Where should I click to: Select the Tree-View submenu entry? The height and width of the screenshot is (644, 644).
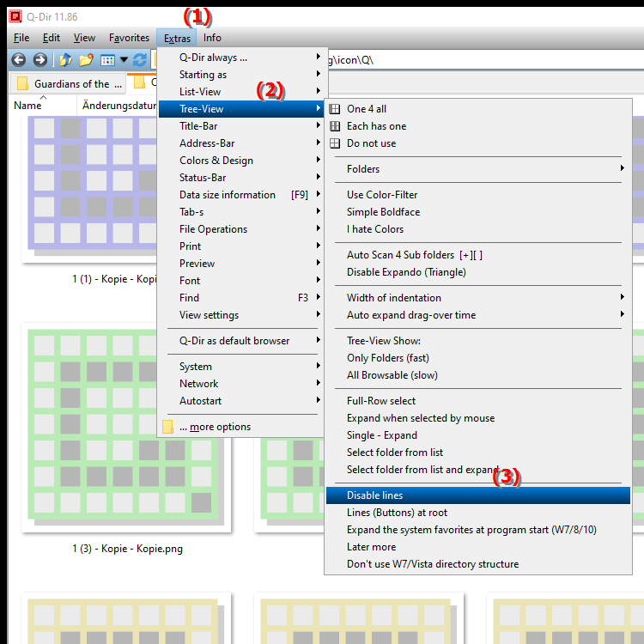tap(240, 109)
